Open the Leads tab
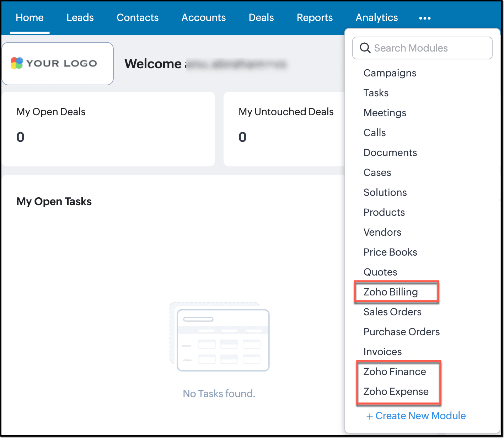Image resolution: width=504 pixels, height=438 pixels. pos(80,17)
